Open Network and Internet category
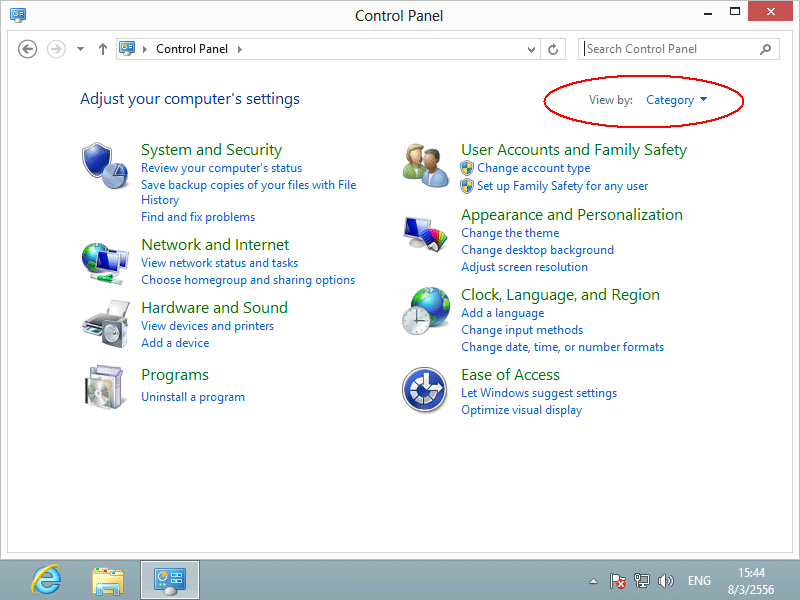Viewport: 800px width, 600px height. click(x=215, y=245)
